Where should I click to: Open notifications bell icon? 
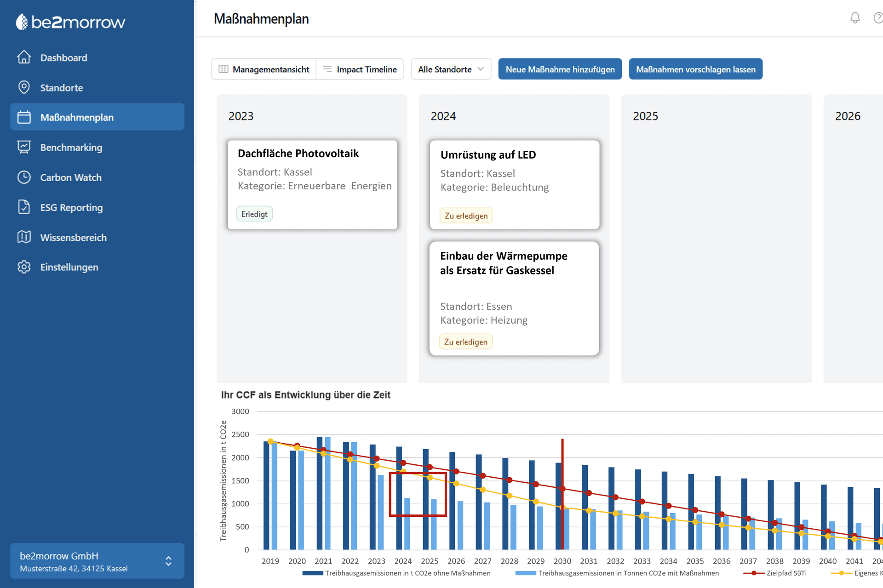(x=854, y=18)
